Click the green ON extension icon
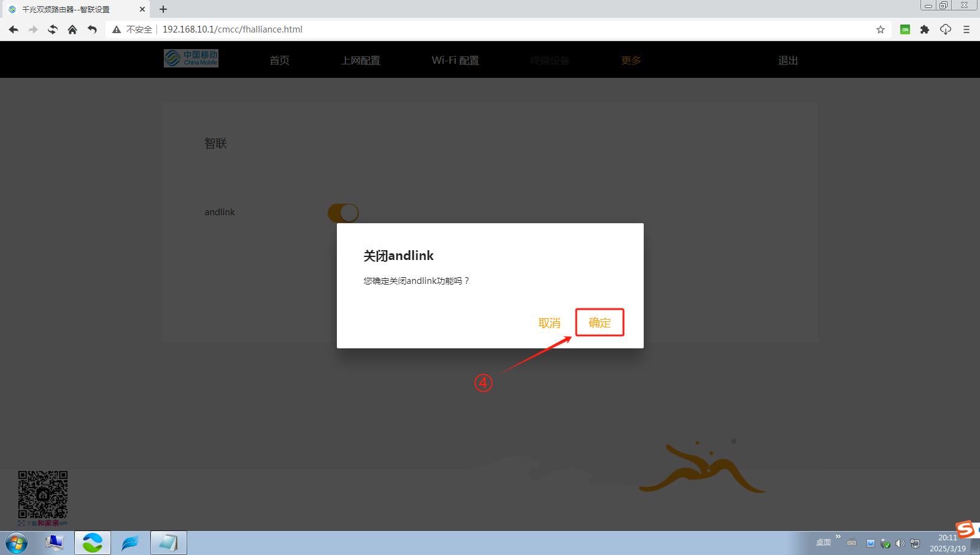The width and height of the screenshot is (980, 555). coord(905,29)
